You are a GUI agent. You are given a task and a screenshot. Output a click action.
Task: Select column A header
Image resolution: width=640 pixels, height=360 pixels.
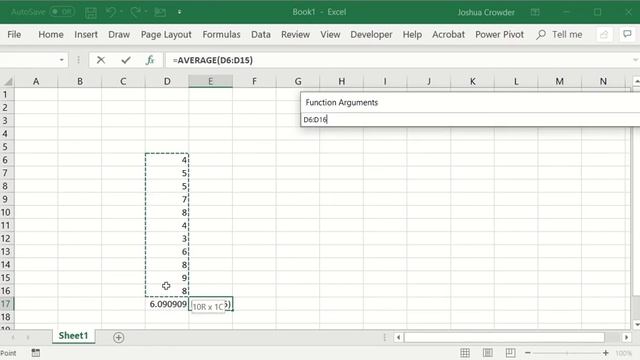pos(36,81)
